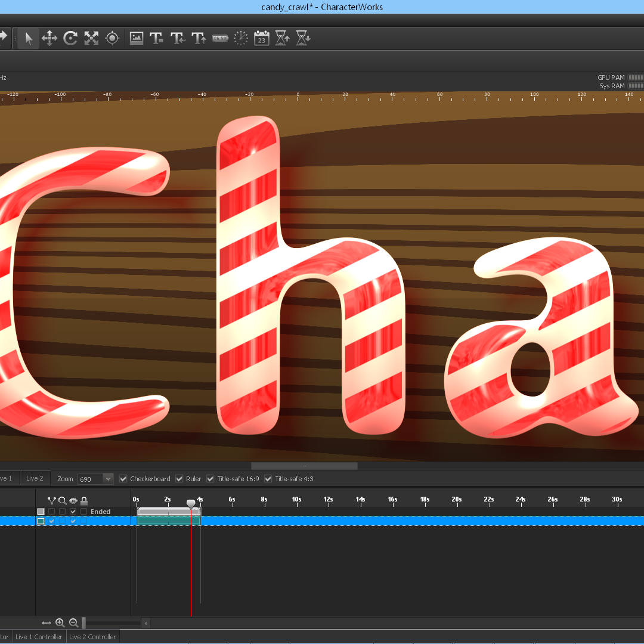Insert a digital timer display layer
This screenshot has height=644, width=644.
click(220, 39)
